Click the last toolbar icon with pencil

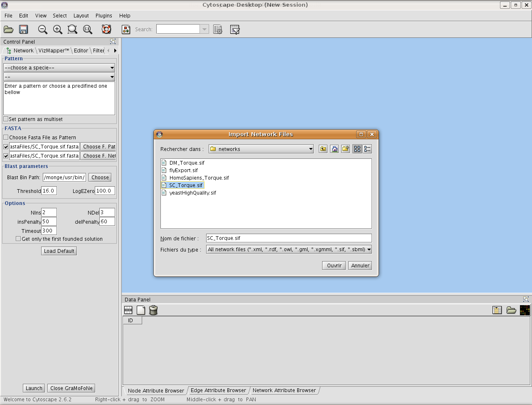coord(235,30)
